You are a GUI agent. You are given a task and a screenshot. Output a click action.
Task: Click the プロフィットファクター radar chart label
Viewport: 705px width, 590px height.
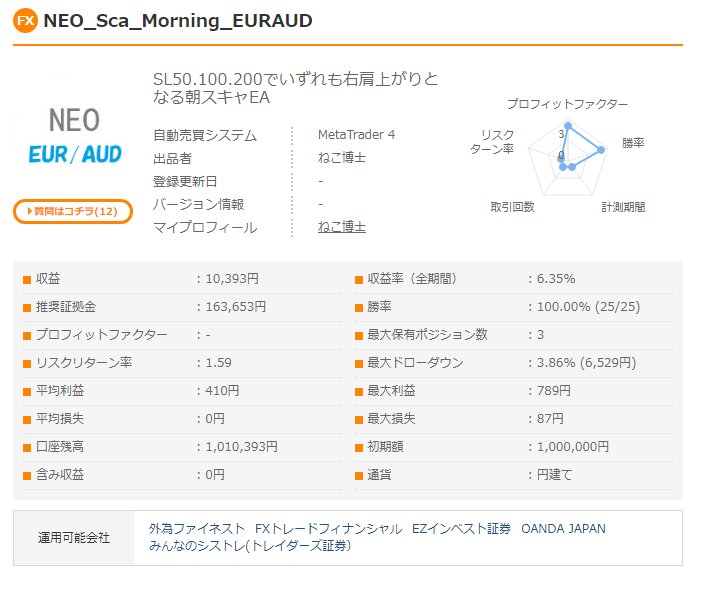tap(567, 104)
